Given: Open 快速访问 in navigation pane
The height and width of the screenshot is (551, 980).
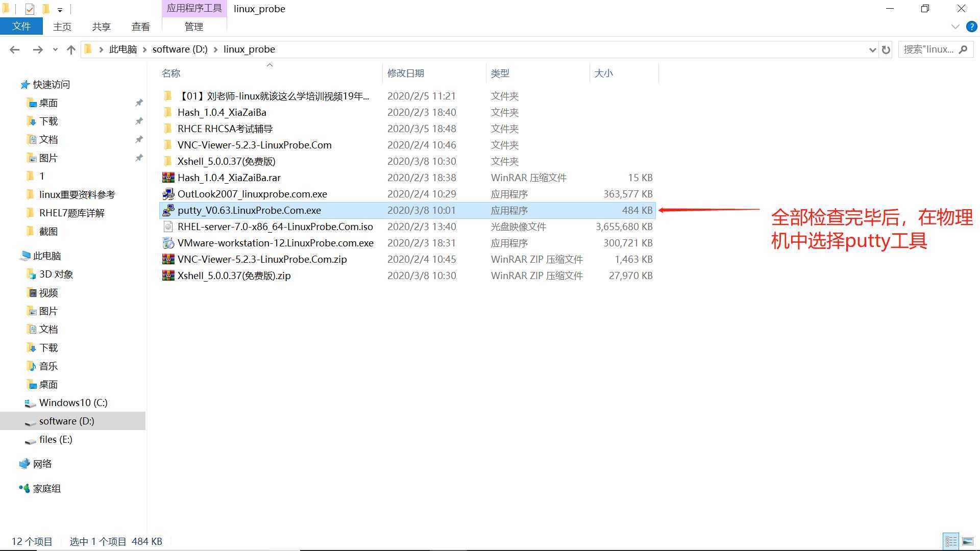Looking at the screenshot, I should (x=51, y=84).
